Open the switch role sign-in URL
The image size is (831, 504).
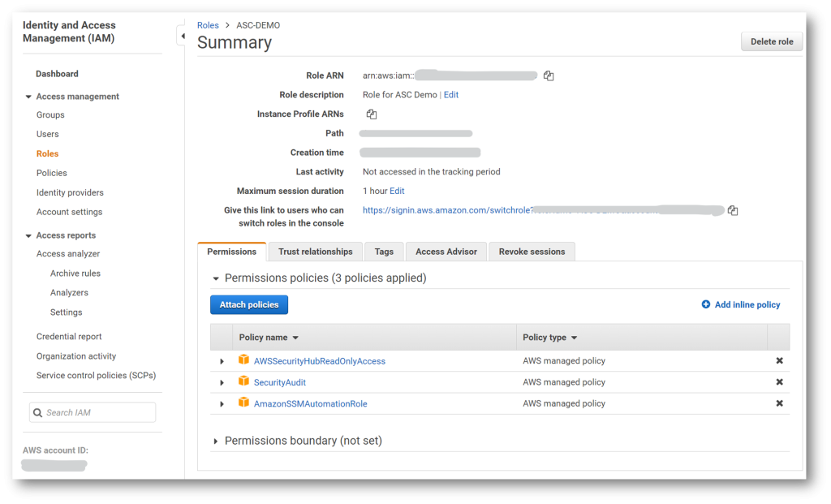pyautogui.click(x=543, y=210)
